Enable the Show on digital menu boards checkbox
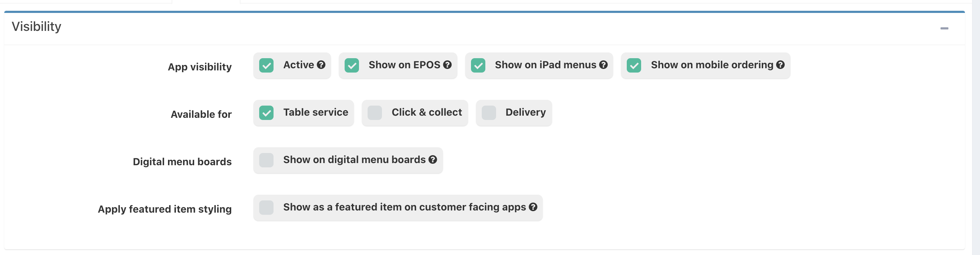The image size is (980, 255). 266,160
